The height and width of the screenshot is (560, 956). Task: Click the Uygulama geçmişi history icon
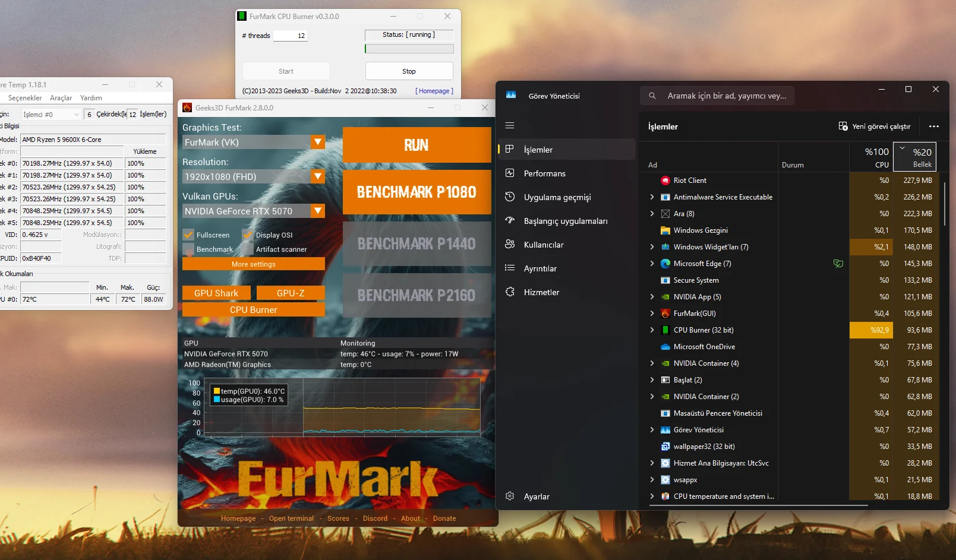510,197
